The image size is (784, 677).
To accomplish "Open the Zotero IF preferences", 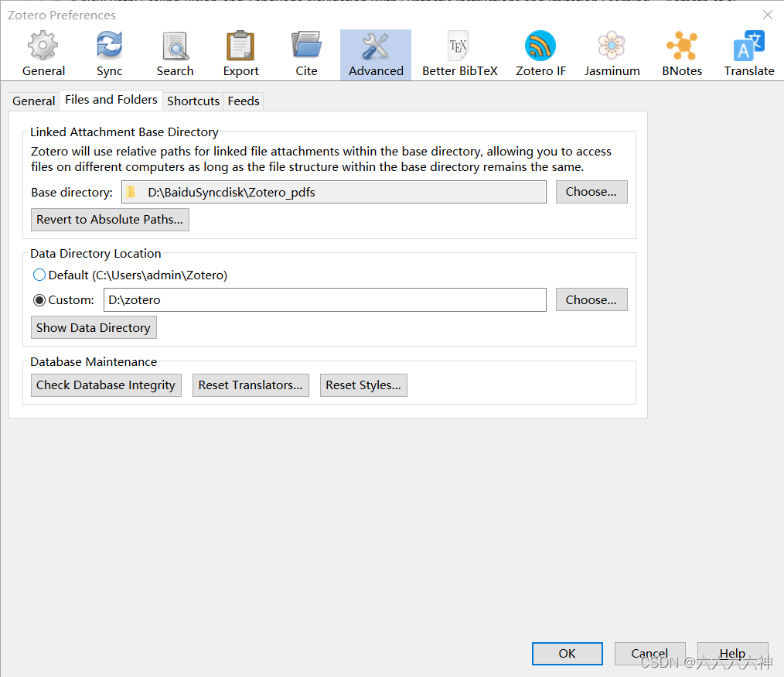I will pos(540,54).
